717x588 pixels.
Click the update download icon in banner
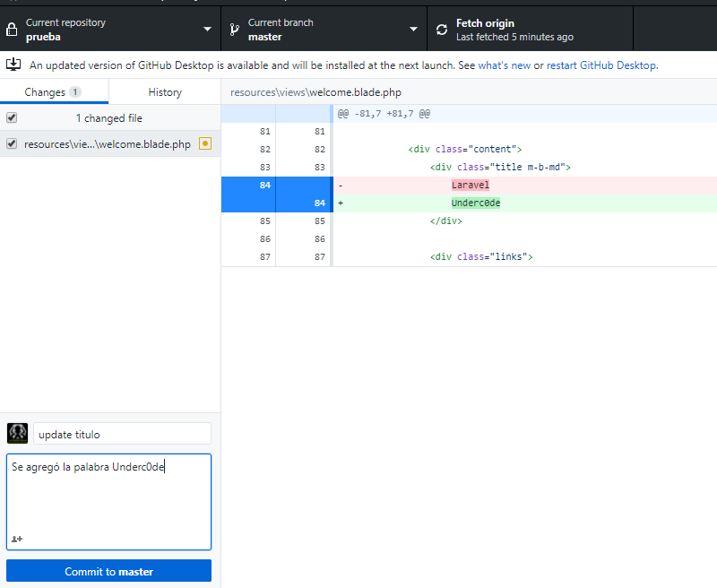pos(13,65)
